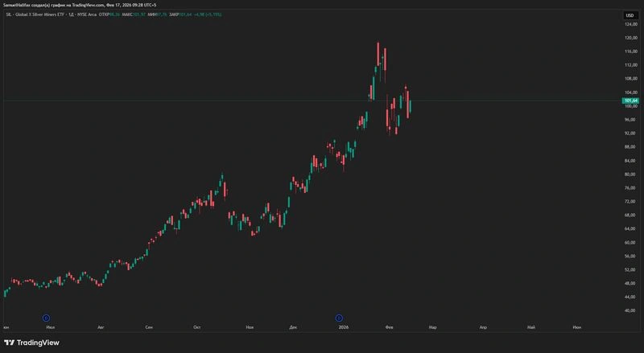
Task: Click the Фев label on time axis
Action: [x=390, y=327]
